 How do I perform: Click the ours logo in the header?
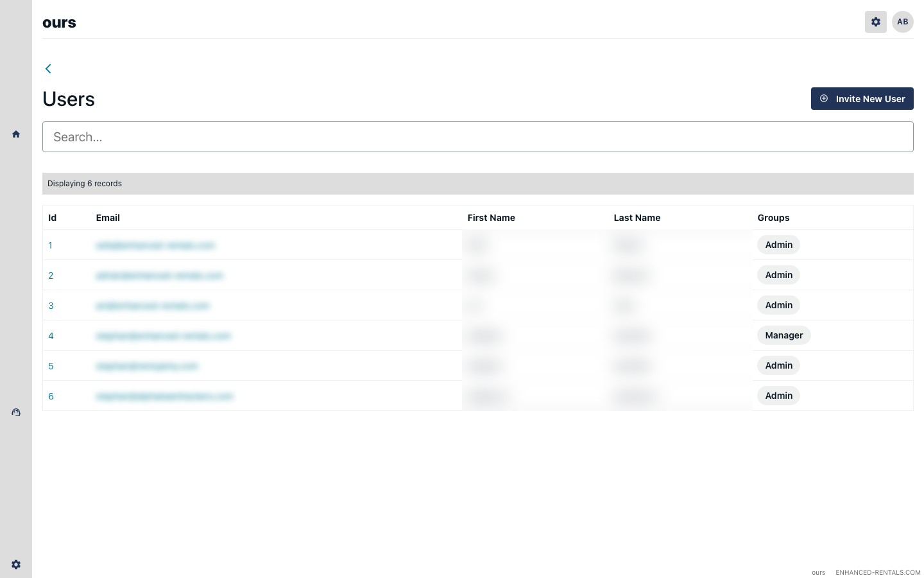[59, 22]
